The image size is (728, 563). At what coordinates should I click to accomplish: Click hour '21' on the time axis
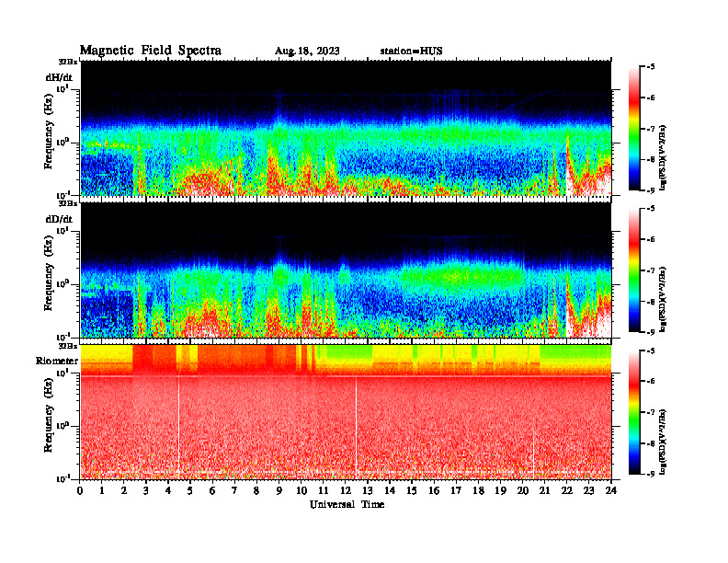click(x=544, y=490)
